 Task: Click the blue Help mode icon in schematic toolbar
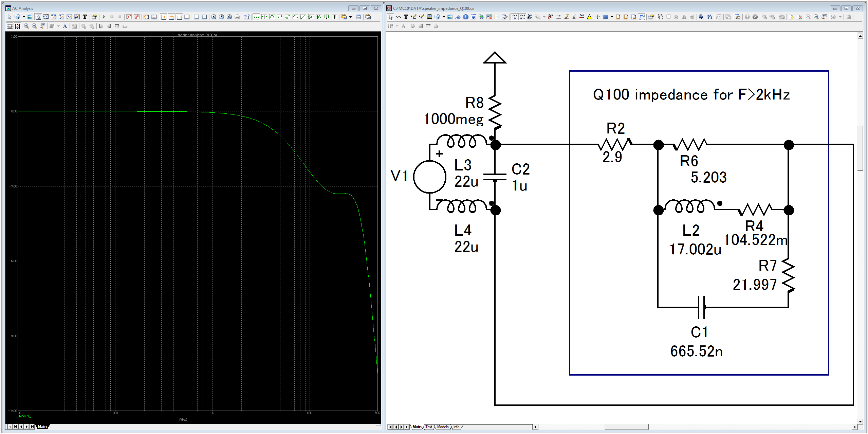[474, 17]
